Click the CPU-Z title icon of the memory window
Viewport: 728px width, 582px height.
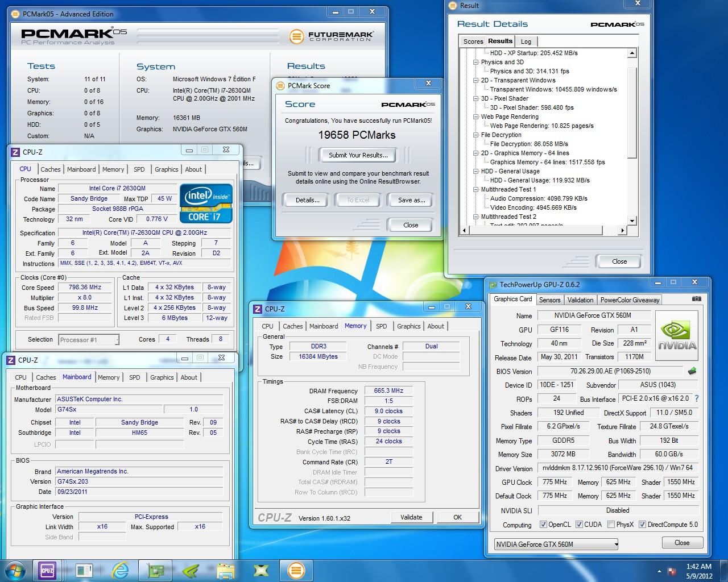coord(258,309)
